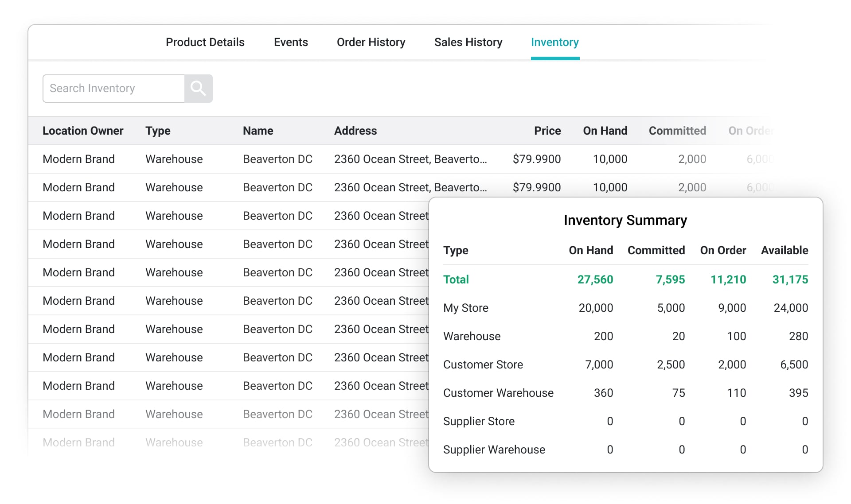Image resolution: width=851 pixels, height=504 pixels.
Task: Click the Price column header
Action: [x=547, y=131]
